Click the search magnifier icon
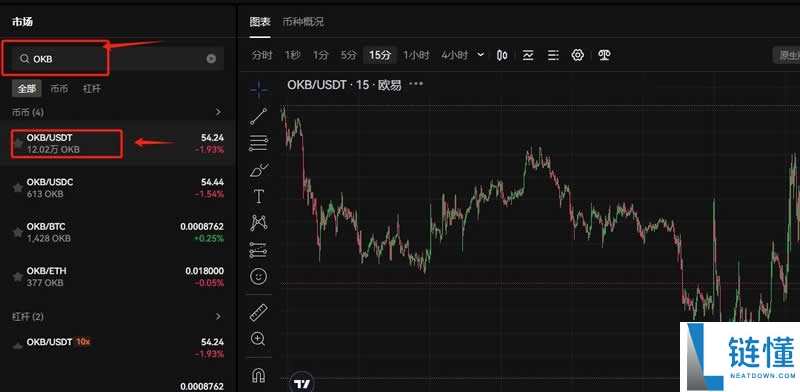This screenshot has height=392, width=800. [x=24, y=59]
